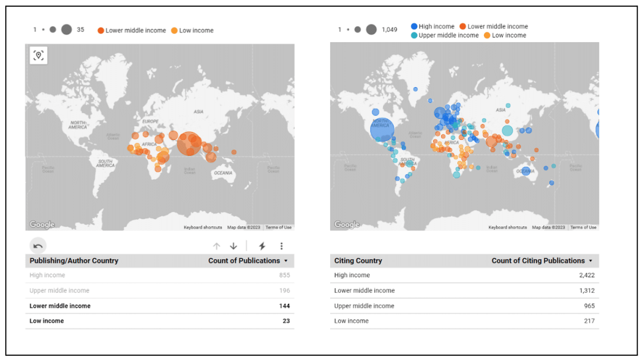The width and height of the screenshot is (644, 361).
Task: Toggle High income legend on right map
Action: (x=432, y=26)
